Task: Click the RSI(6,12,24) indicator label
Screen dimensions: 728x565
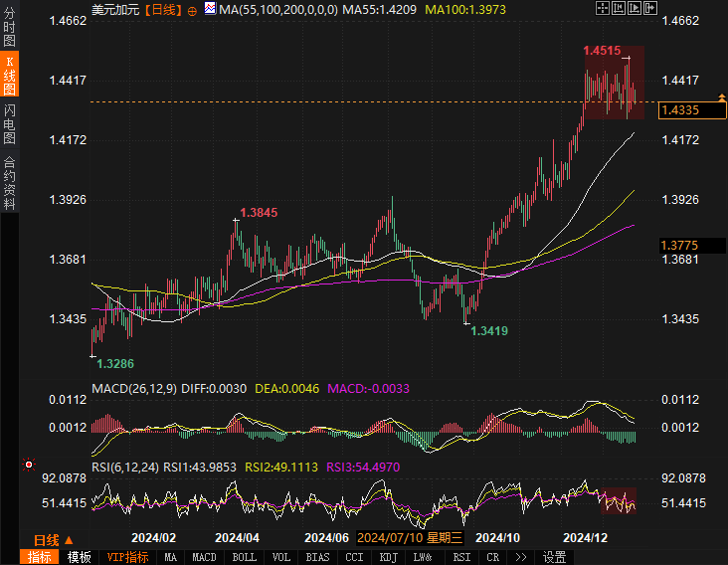Action: 125,468
